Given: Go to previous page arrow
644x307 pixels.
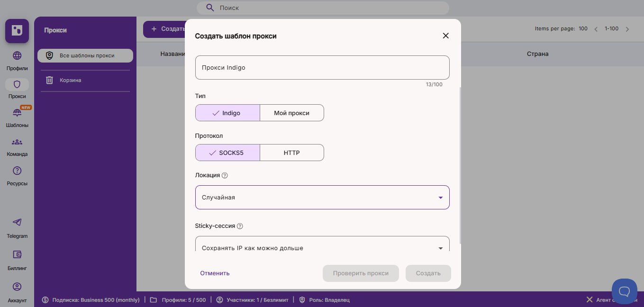Looking at the screenshot, I should pyautogui.click(x=596, y=29).
